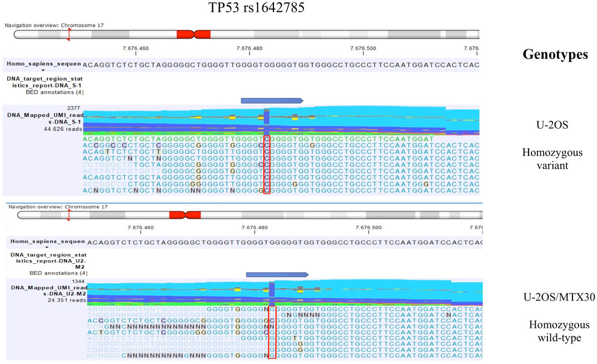The image size is (597, 364).
Task: Select the green first read in the DNA_S-1 track
Action: pyautogui.click(x=258, y=139)
